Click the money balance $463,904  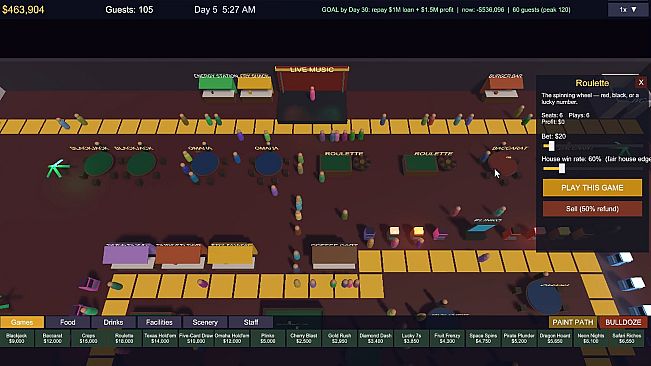click(23, 10)
